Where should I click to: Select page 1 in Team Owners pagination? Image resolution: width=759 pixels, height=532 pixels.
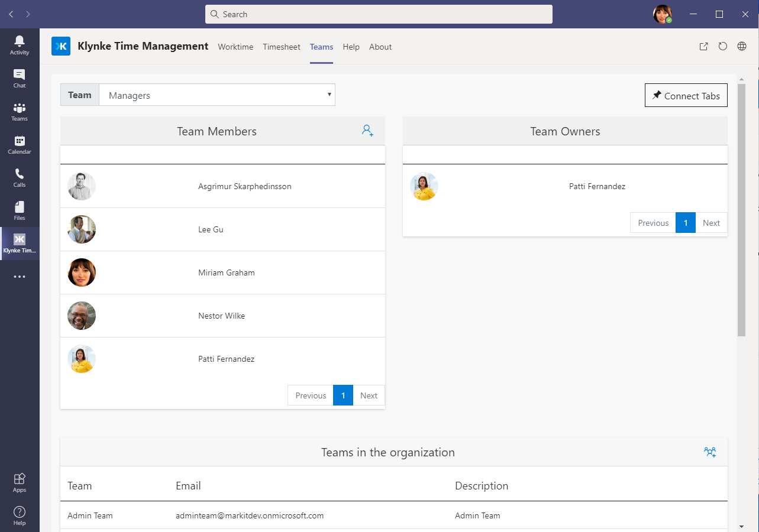[x=686, y=223]
